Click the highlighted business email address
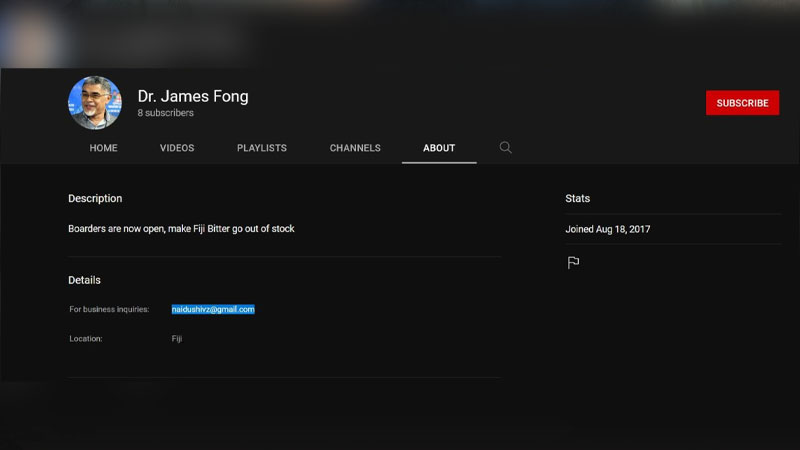 click(213, 310)
